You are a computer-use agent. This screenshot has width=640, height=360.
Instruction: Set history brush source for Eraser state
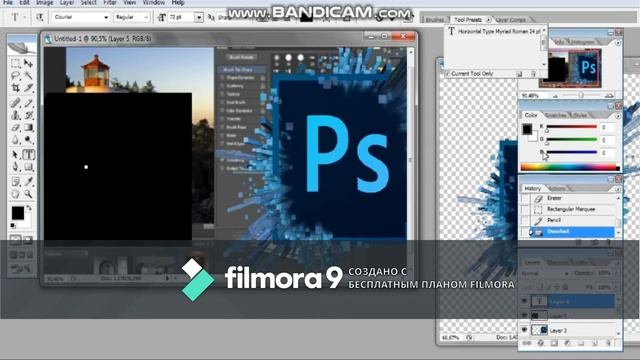tap(525, 198)
